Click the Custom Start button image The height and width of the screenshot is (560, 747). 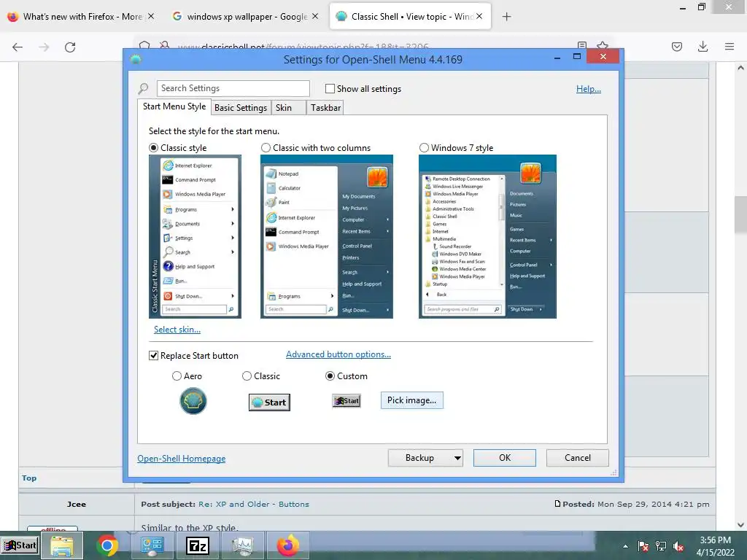click(347, 401)
